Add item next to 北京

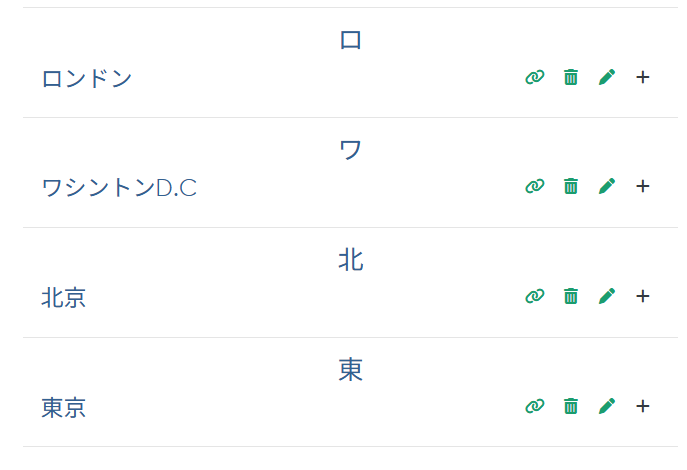643,296
